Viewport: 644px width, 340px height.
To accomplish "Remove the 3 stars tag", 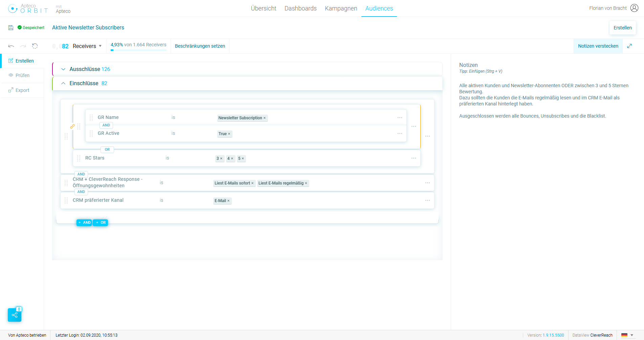I will tap(221, 159).
